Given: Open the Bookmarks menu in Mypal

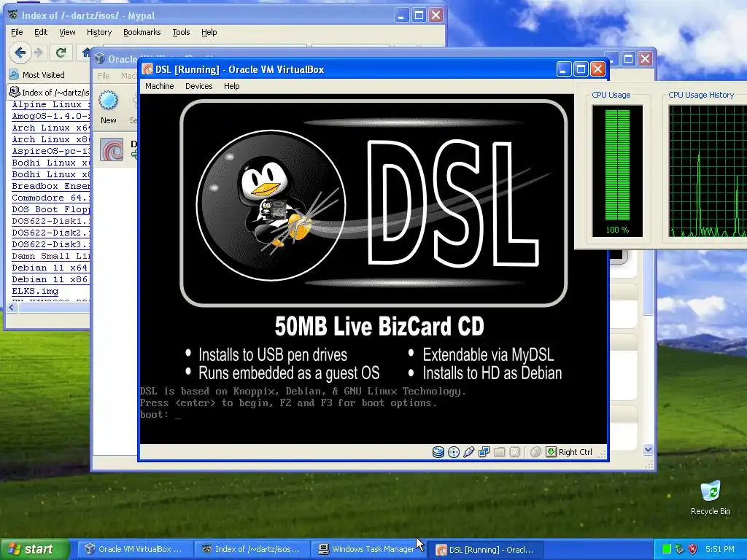Looking at the screenshot, I should click(x=142, y=32).
